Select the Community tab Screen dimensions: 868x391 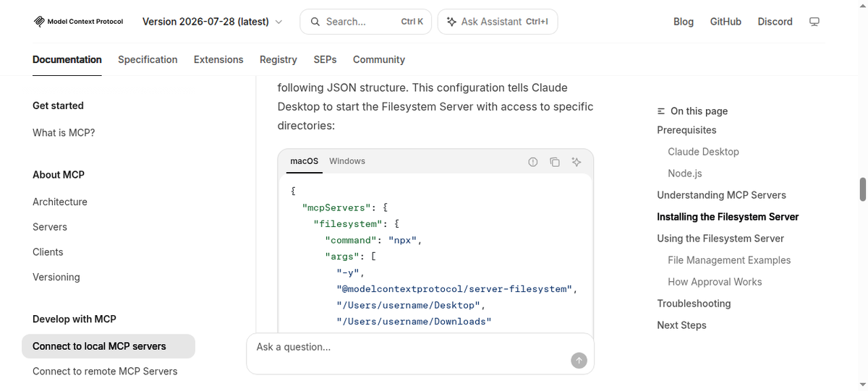(379, 59)
